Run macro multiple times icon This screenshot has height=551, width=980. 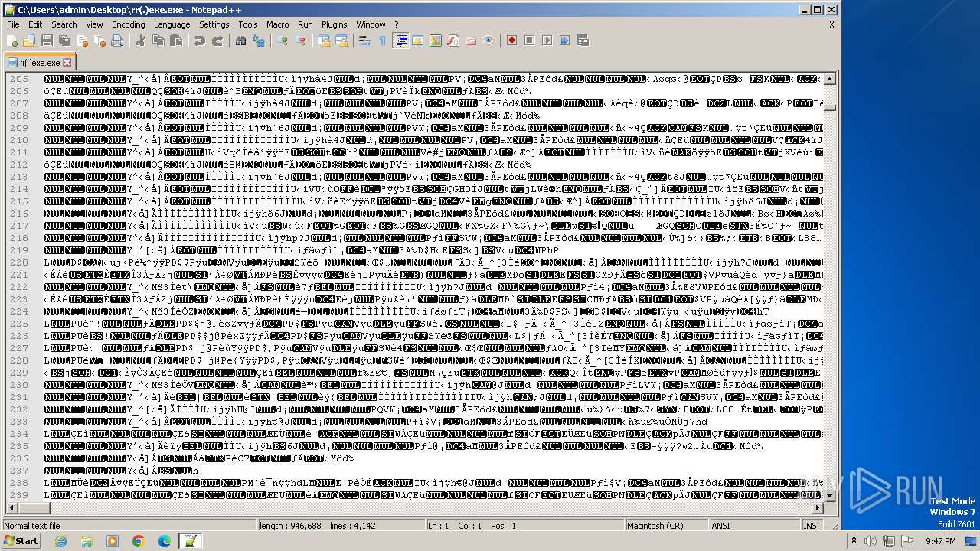[564, 41]
